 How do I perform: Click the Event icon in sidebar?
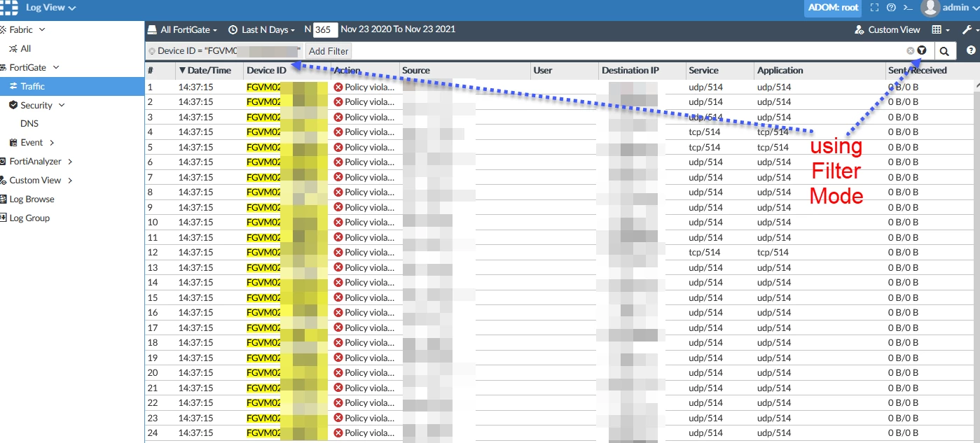(13, 143)
